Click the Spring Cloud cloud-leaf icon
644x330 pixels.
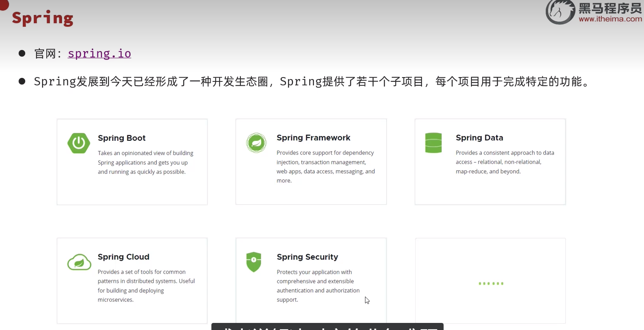click(x=79, y=262)
